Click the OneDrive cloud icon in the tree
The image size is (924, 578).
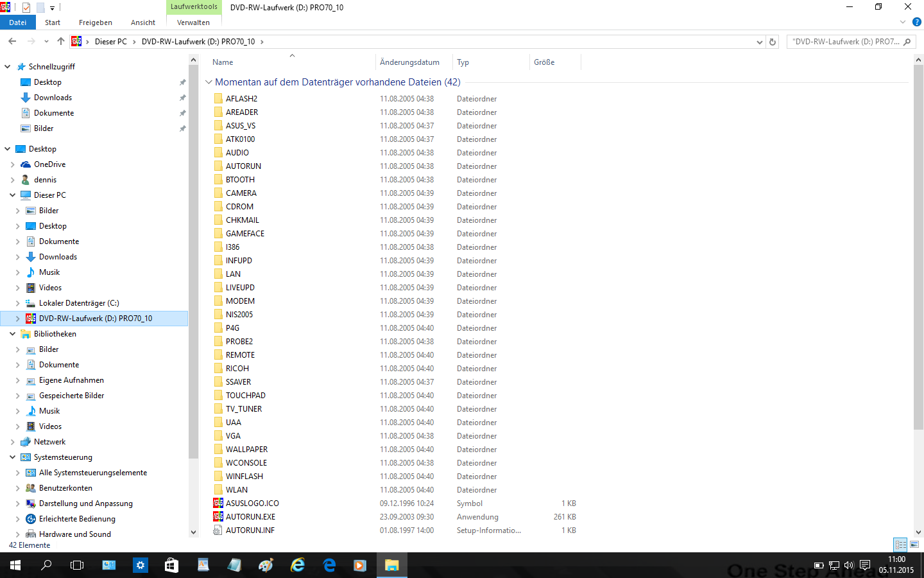coord(26,164)
